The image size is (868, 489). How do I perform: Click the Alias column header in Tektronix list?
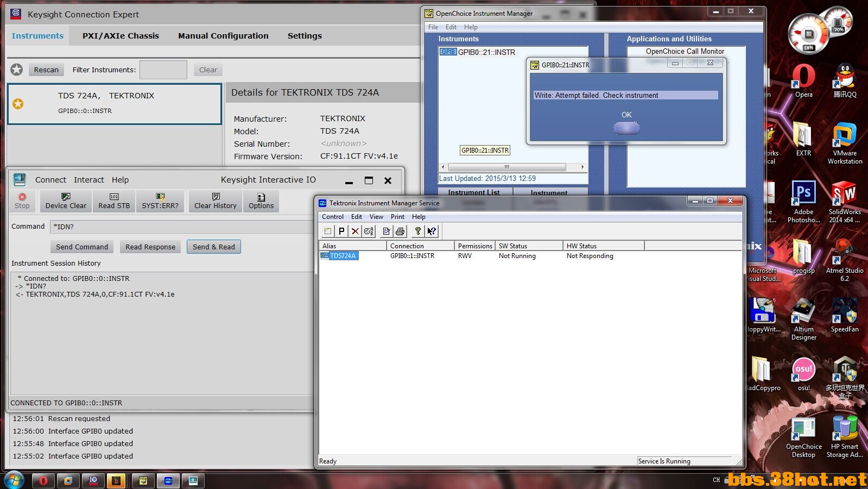pos(353,246)
